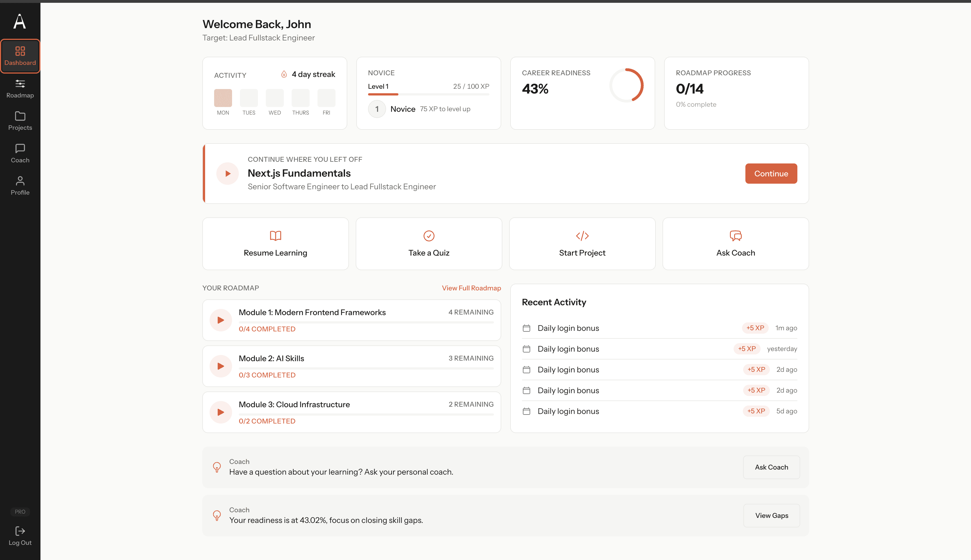Click the level 1 circular badge
The width and height of the screenshot is (971, 560).
377,109
